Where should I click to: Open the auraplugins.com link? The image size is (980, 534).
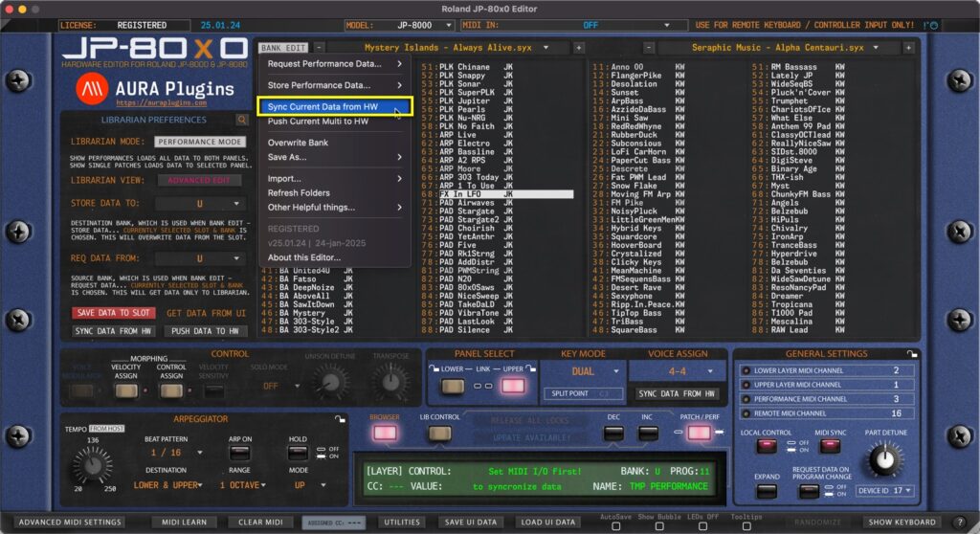(x=161, y=103)
